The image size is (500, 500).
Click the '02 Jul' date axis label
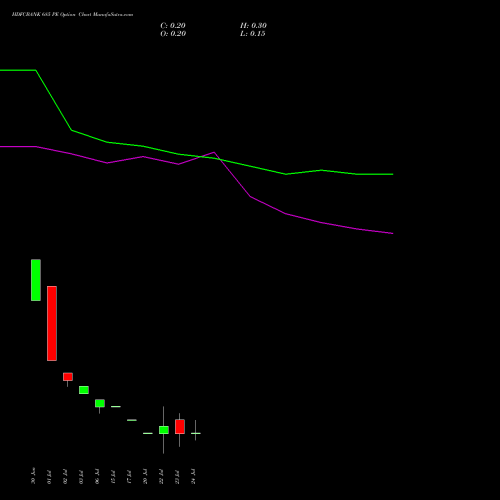click(65, 477)
